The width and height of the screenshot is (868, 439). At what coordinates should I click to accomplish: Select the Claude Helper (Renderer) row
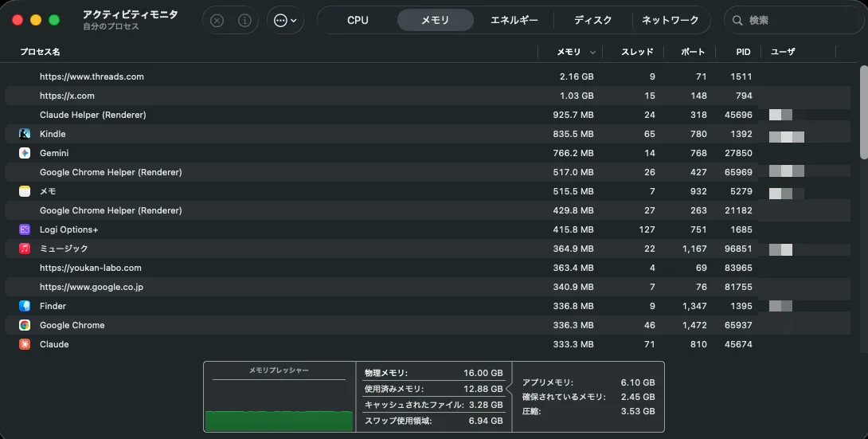(x=428, y=115)
